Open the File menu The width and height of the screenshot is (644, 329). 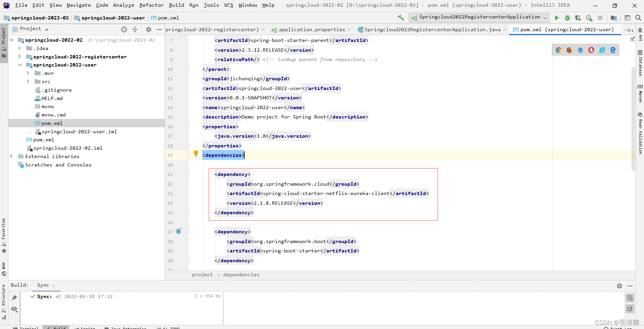coord(21,5)
